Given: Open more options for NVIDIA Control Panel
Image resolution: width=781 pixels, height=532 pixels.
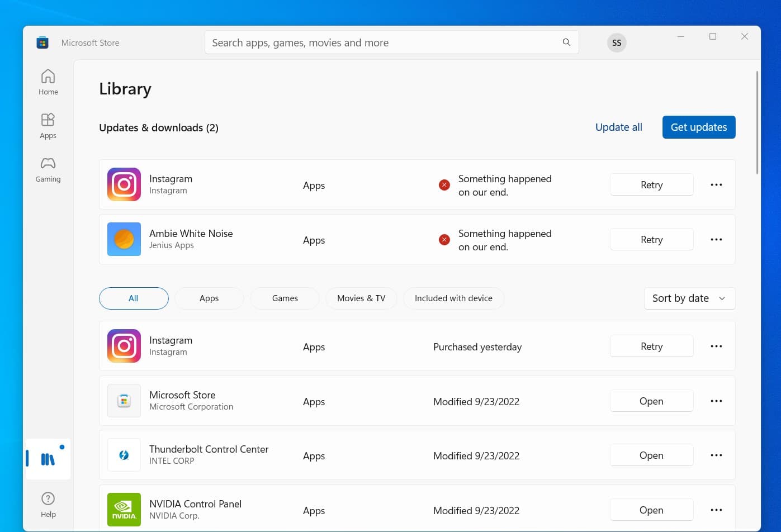Looking at the screenshot, I should (x=716, y=510).
